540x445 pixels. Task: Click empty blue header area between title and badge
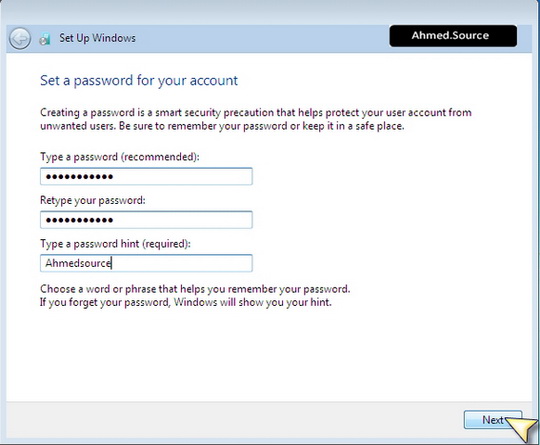tap(262, 38)
